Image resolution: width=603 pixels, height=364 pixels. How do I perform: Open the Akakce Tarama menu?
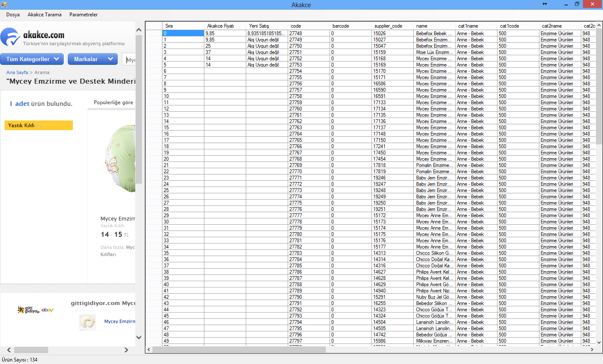click(44, 15)
